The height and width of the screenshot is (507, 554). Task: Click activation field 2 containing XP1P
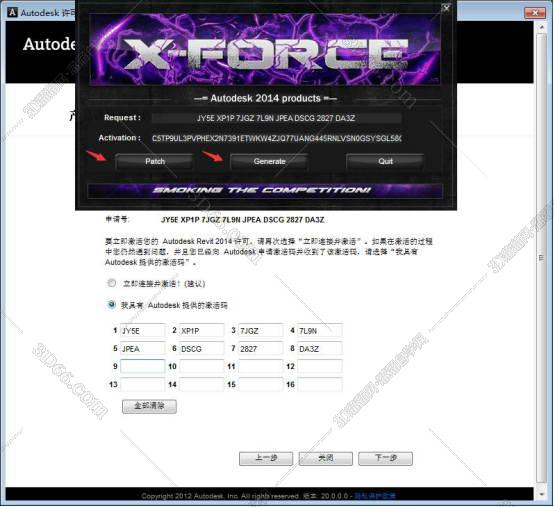click(201, 331)
